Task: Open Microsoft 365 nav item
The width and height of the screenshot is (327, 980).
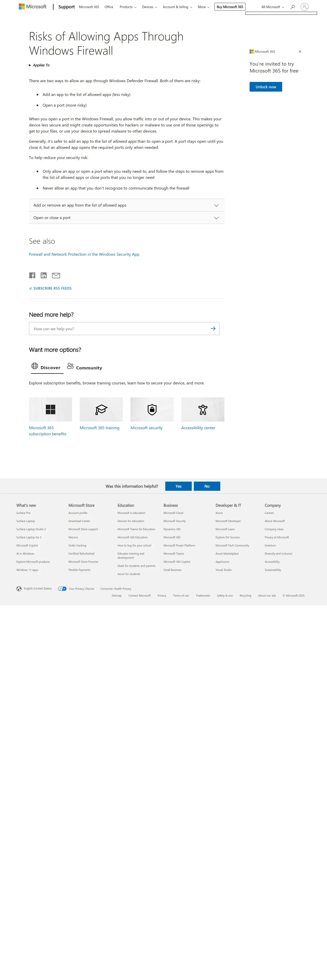Action: 89,7
